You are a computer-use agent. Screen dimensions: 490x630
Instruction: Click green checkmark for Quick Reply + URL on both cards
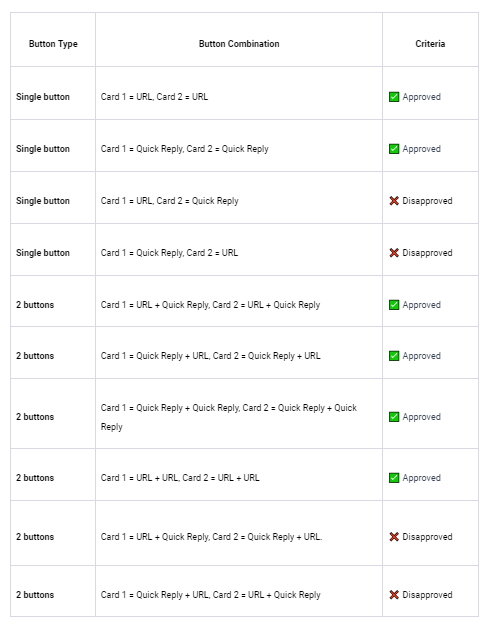click(x=394, y=356)
